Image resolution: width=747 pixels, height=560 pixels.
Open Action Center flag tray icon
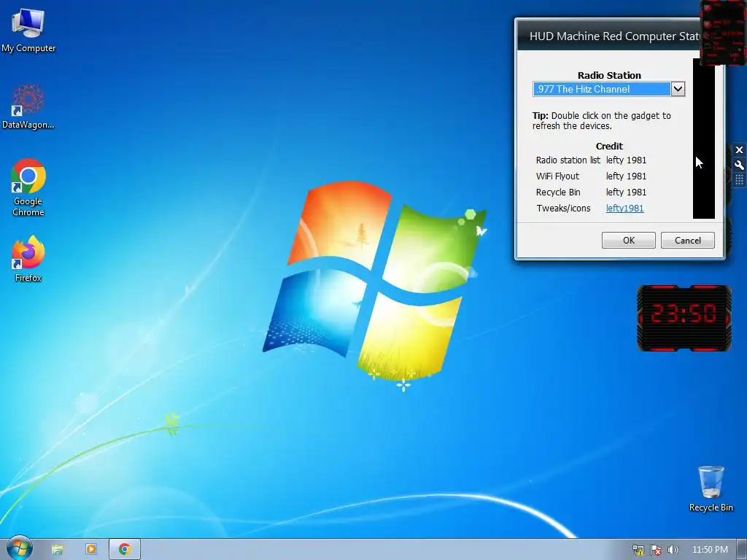coord(656,550)
